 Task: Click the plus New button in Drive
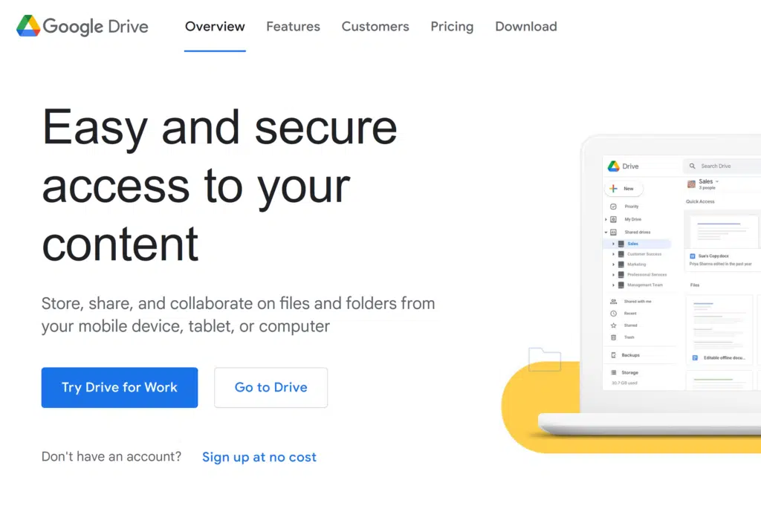(624, 189)
